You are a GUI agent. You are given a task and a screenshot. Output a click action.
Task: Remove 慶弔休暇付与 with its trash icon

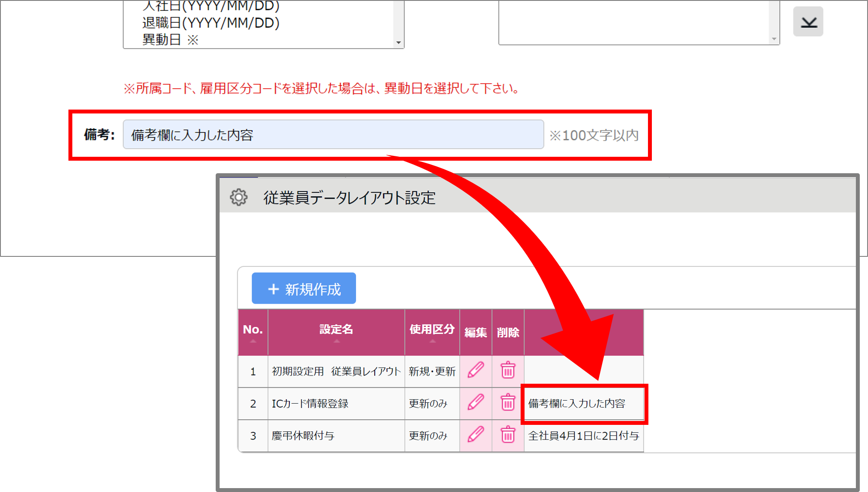(508, 435)
